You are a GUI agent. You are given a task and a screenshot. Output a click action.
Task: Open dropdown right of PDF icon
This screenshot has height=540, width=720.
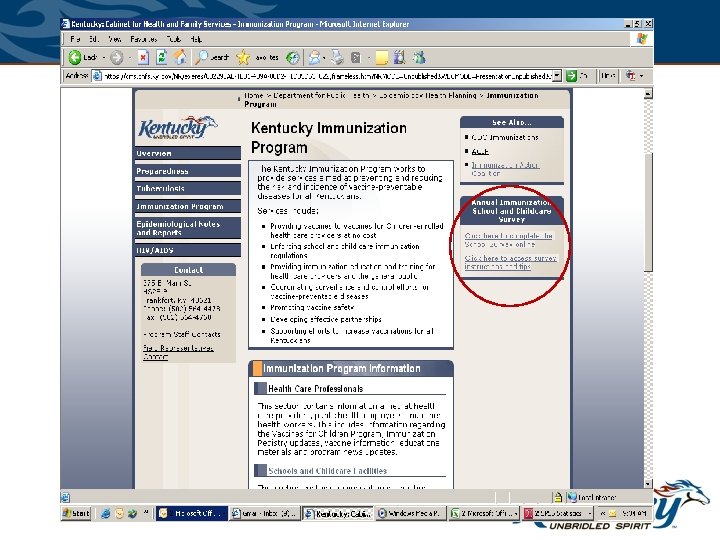point(641,76)
